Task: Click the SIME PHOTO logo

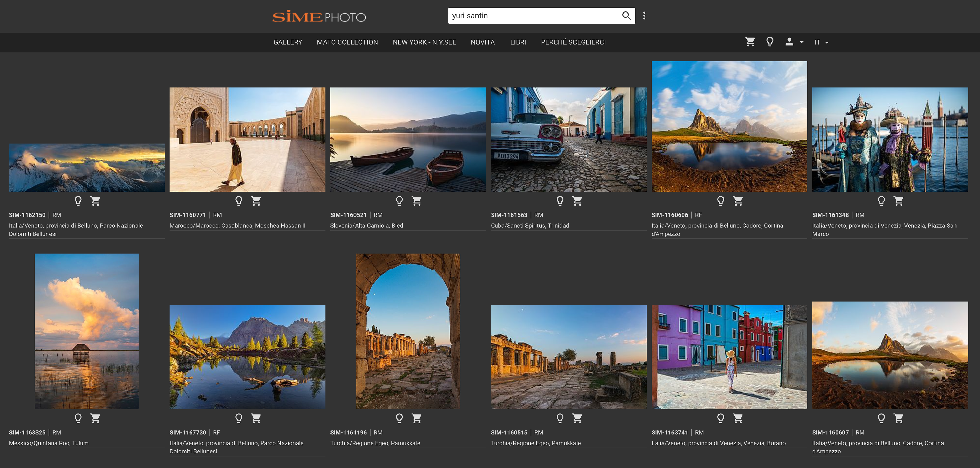Action: point(319,17)
